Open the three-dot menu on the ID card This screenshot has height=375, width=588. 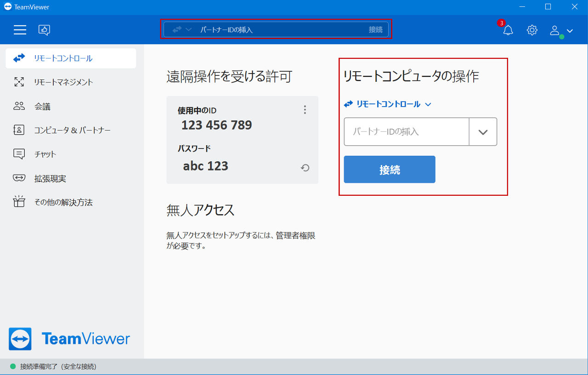pos(305,110)
